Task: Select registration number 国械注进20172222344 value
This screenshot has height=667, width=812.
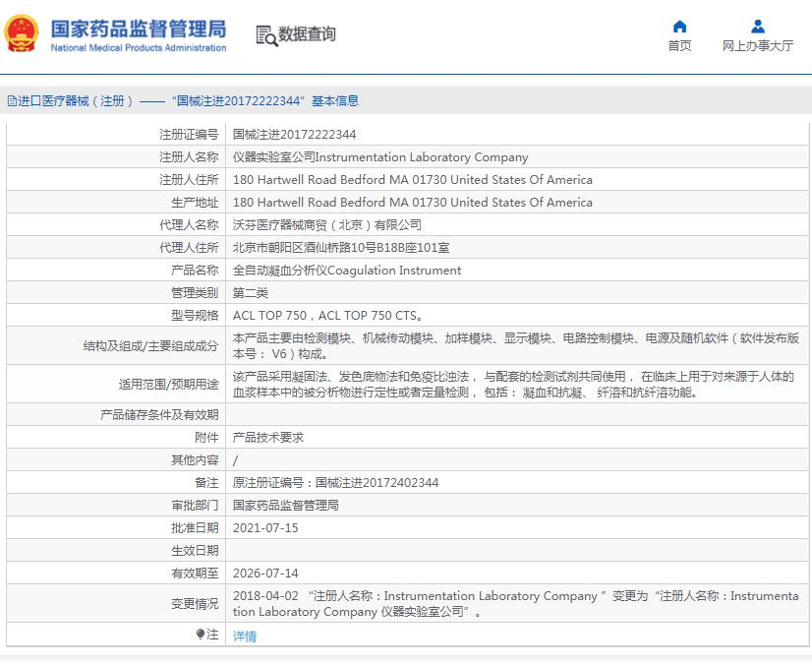Action: click(294, 135)
